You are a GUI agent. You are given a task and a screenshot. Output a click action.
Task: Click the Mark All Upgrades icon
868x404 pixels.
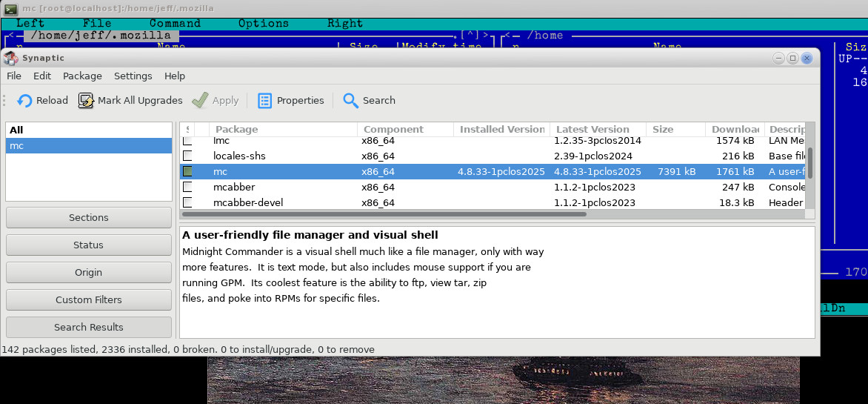[86, 100]
